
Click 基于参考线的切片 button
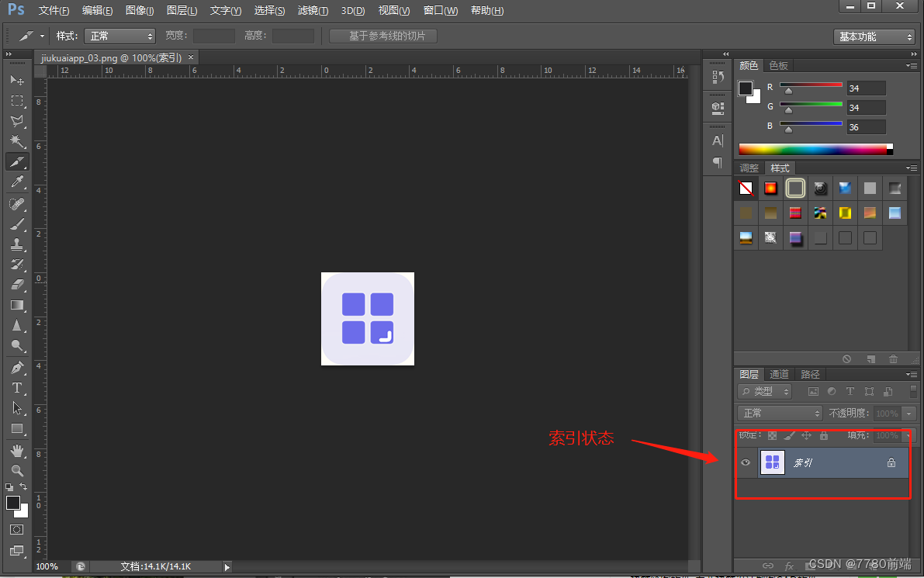(x=383, y=36)
